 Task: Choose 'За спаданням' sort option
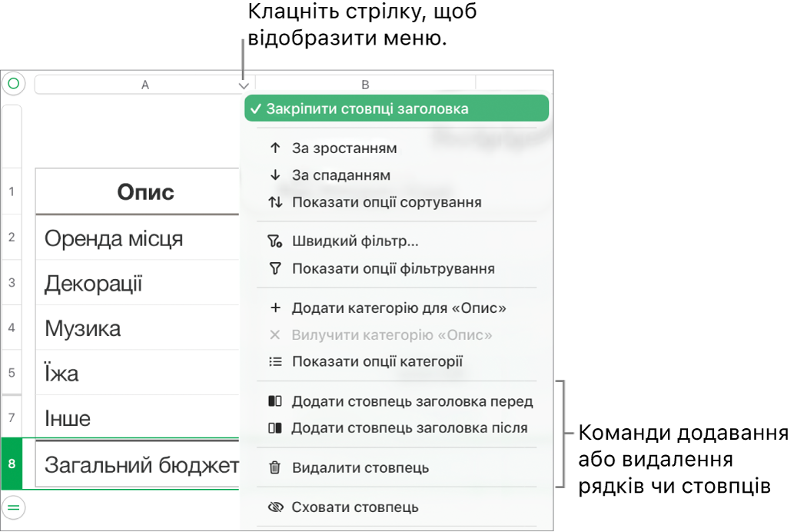coord(341,175)
